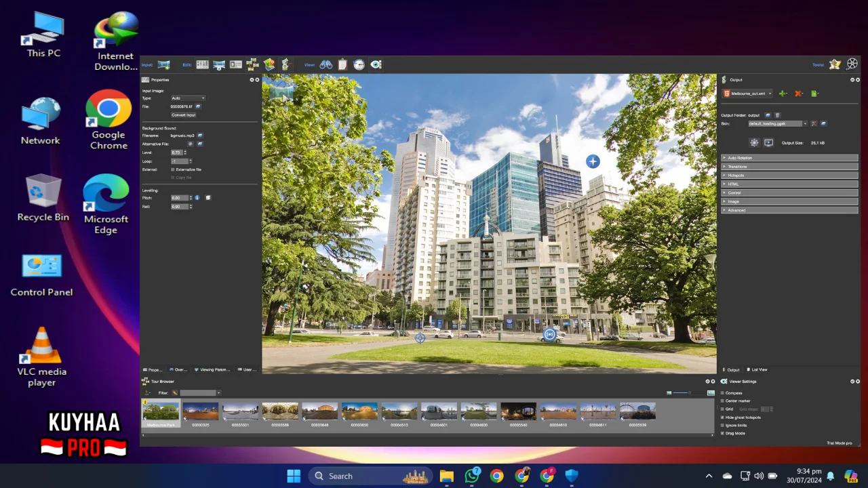The height and width of the screenshot is (488, 868).
Task: Open the User Data card icon
Action: pyautogui.click(x=236, y=64)
